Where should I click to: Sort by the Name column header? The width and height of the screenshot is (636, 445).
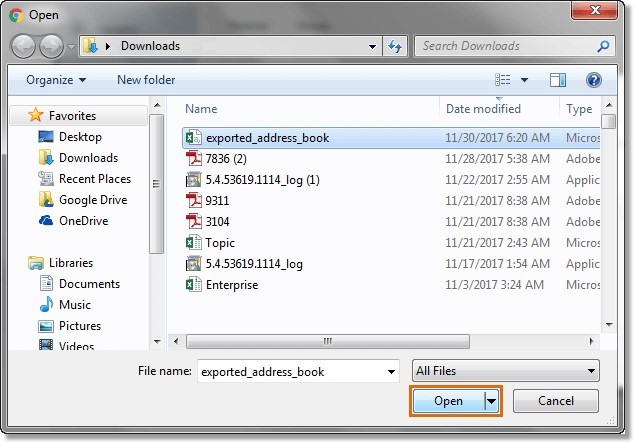(201, 109)
